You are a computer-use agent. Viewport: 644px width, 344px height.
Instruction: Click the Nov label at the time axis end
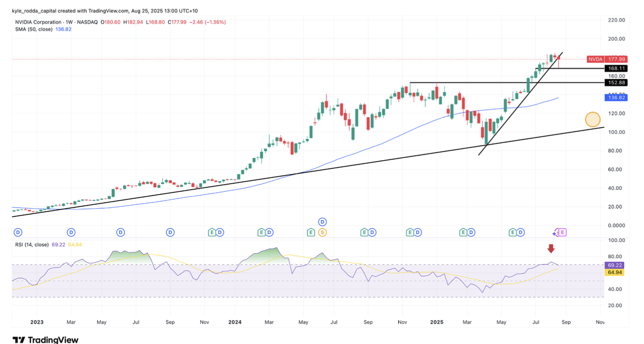click(600, 322)
